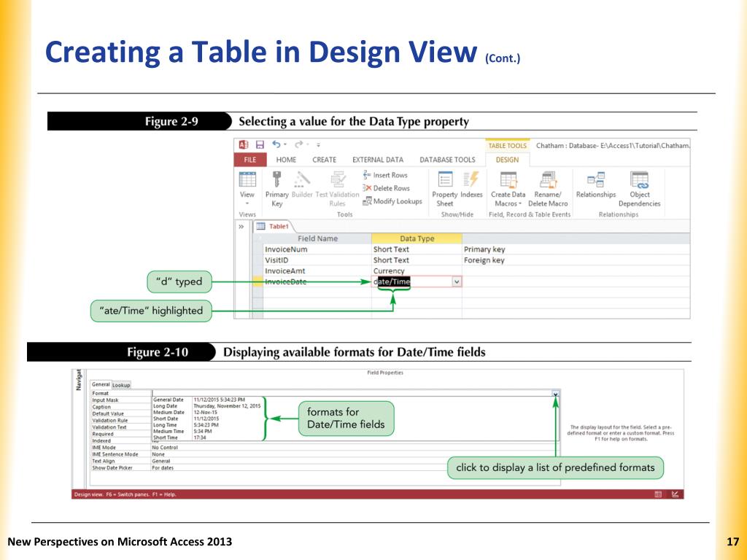Click Short Text data type for InvoiceNum
The width and height of the screenshot is (747, 560).
[417, 249]
